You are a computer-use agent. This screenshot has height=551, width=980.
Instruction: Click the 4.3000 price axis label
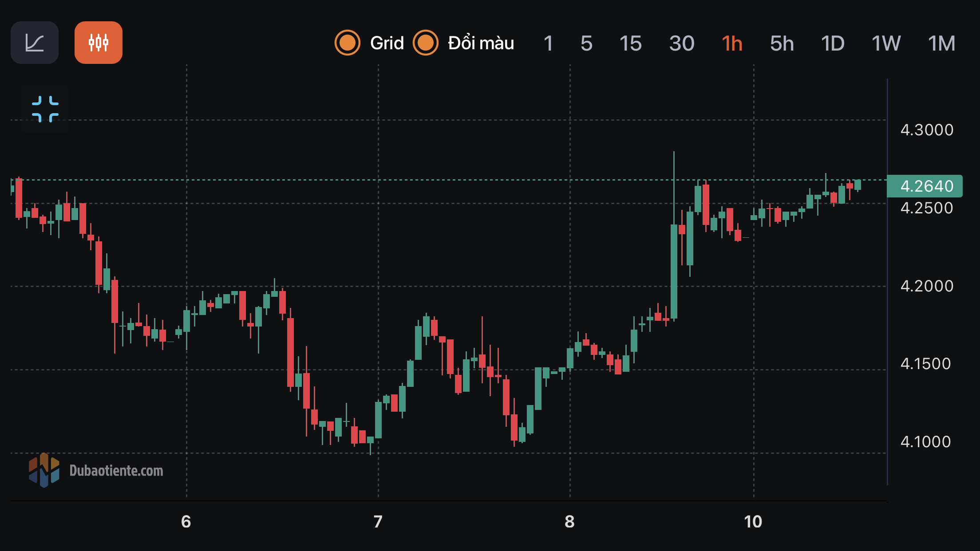927,130
